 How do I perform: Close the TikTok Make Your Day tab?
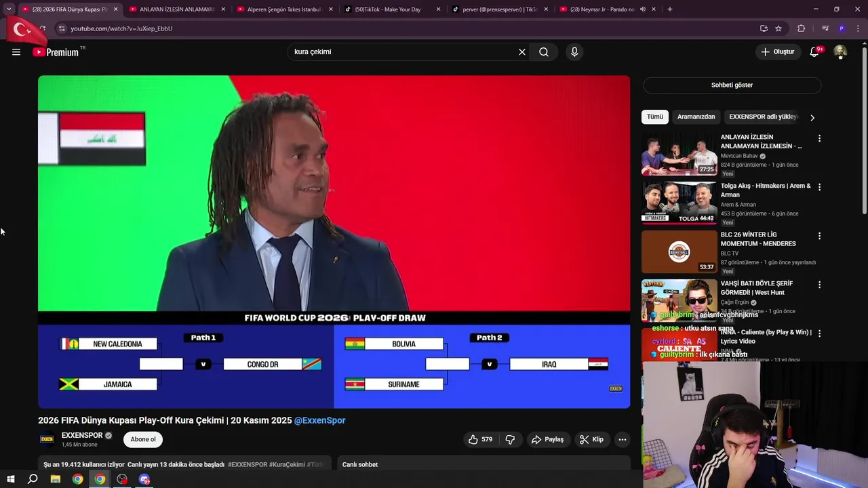tap(438, 9)
